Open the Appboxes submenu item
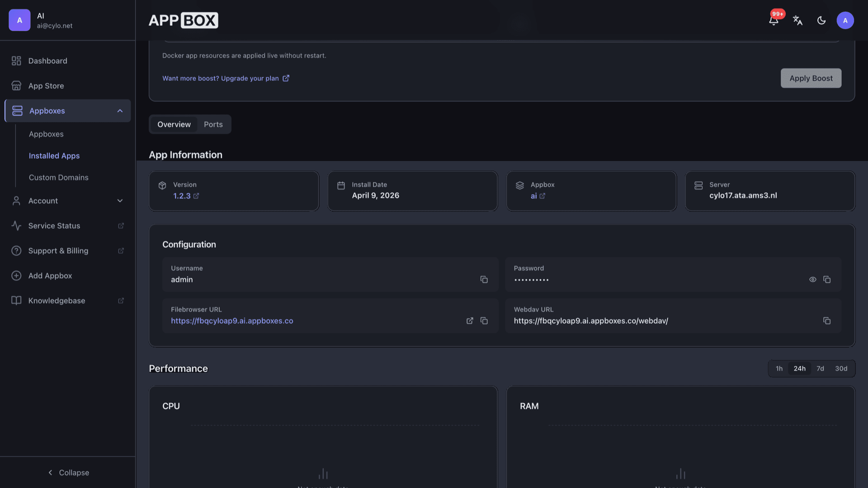The image size is (868, 488). [x=46, y=134]
